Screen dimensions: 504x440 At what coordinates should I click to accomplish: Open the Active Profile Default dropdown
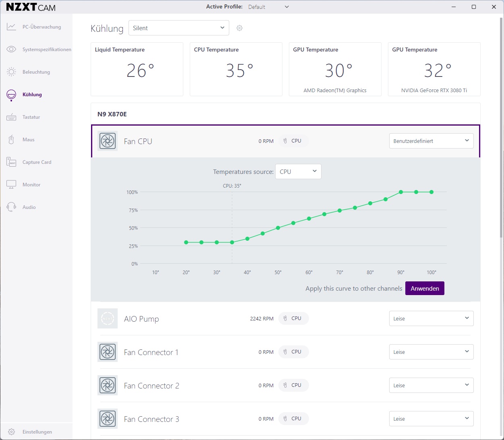pos(269,7)
